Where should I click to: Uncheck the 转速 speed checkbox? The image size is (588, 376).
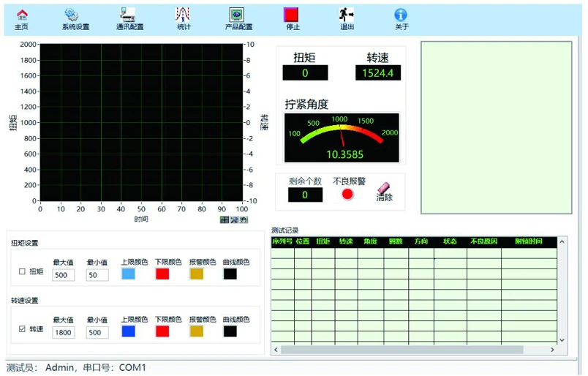pyautogui.click(x=22, y=328)
